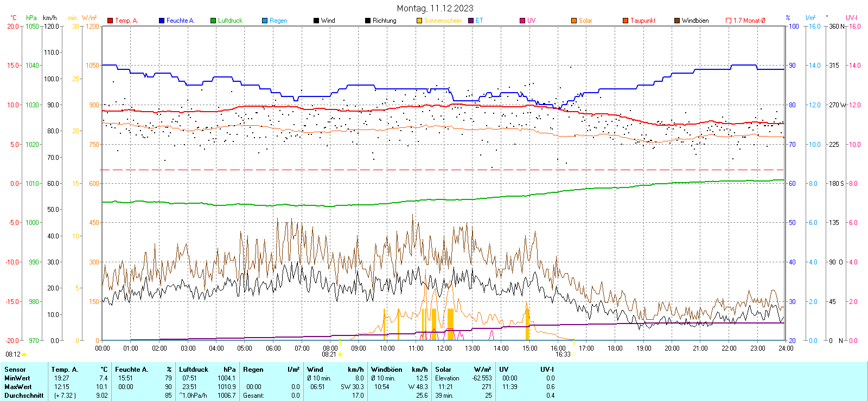Click the brown Windböen legend square
The image size is (868, 401).
[677, 21]
